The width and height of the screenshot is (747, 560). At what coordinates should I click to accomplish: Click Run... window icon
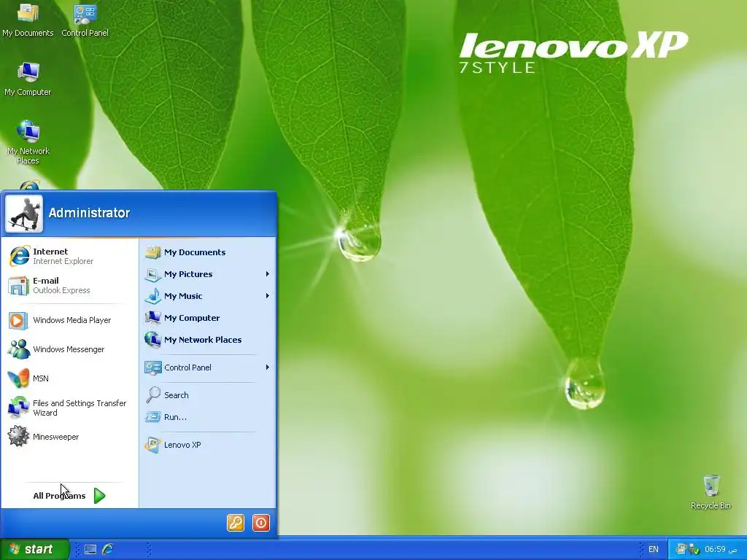152,417
